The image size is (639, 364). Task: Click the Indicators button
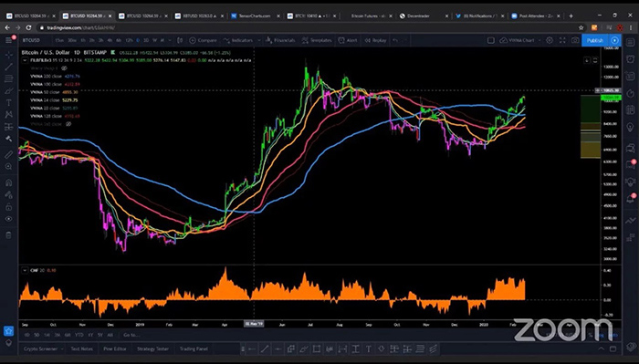[238, 40]
